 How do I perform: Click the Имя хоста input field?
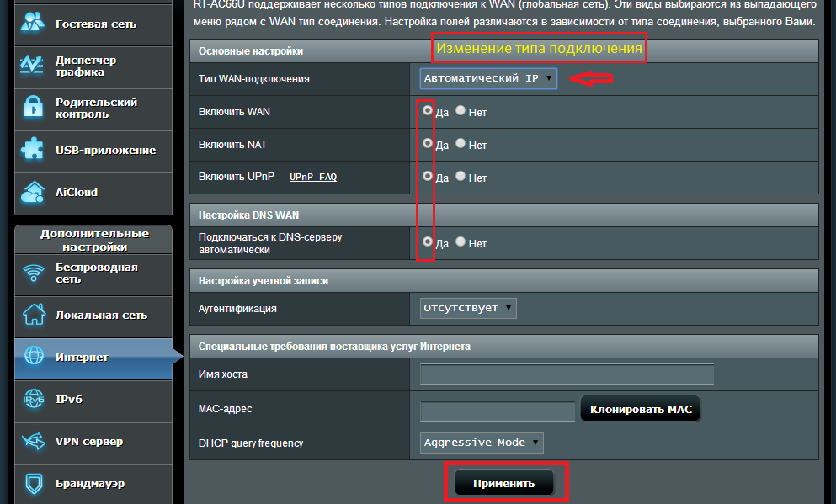pyautogui.click(x=567, y=374)
